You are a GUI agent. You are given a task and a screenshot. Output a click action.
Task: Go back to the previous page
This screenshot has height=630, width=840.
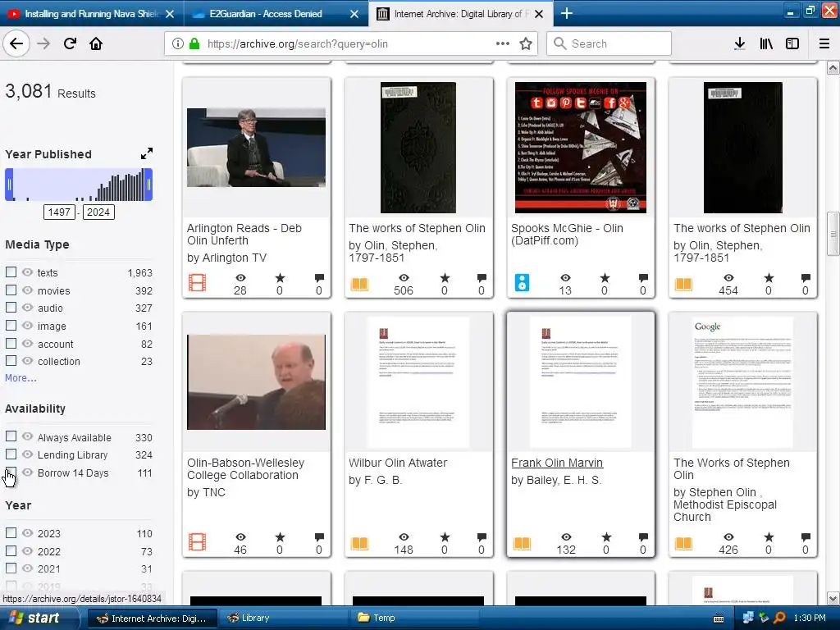[16, 43]
